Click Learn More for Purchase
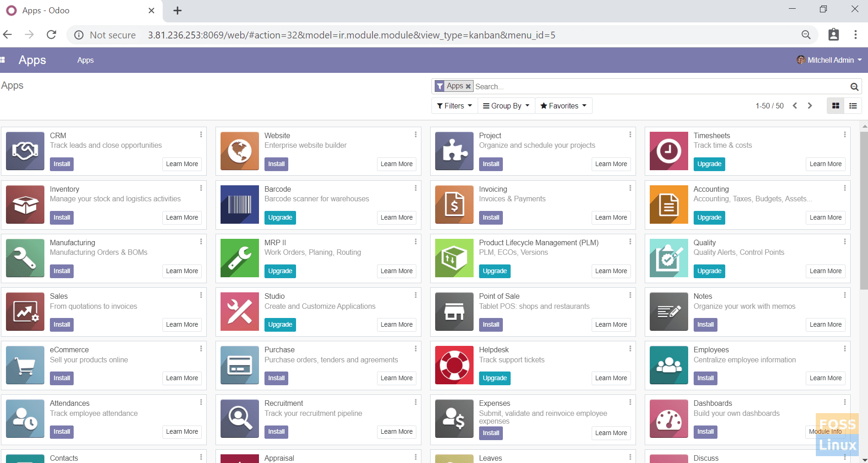The image size is (868, 463). pos(396,378)
